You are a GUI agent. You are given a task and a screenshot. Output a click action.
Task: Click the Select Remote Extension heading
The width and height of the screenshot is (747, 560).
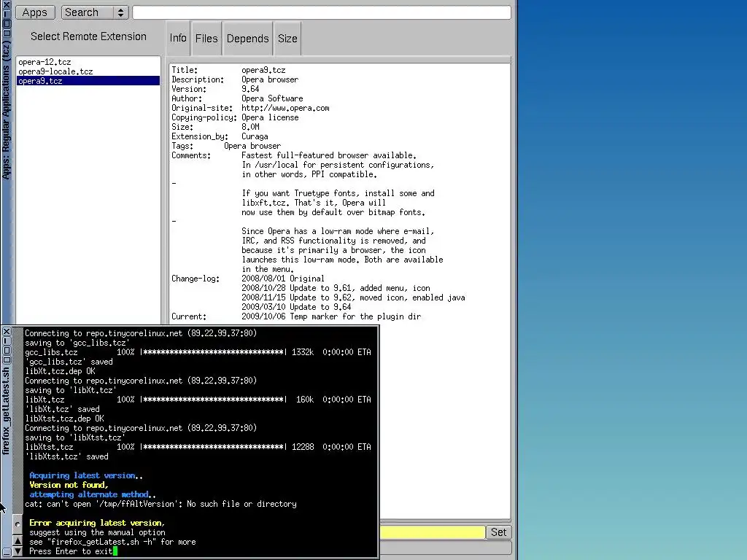(x=88, y=36)
